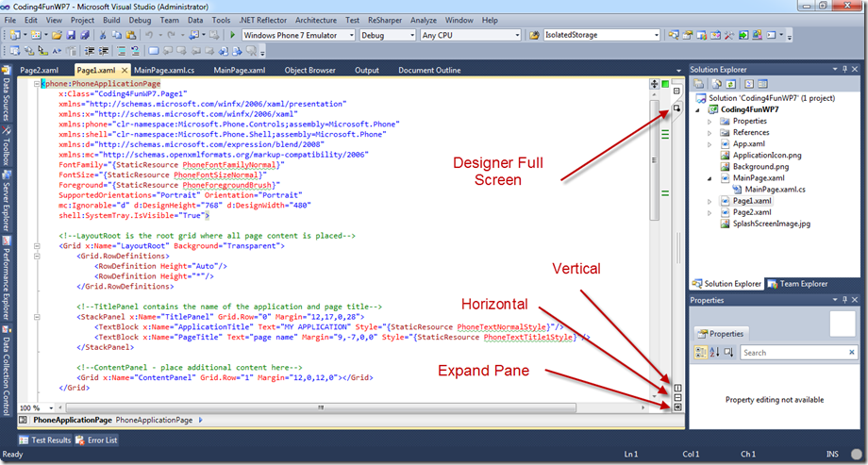
Task: Click the Increase Indent icon
Action: [x=104, y=51]
